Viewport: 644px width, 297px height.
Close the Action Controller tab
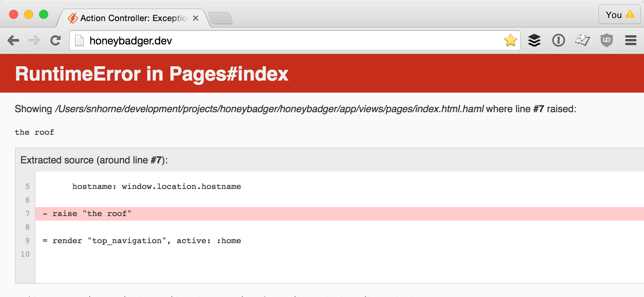(196, 18)
